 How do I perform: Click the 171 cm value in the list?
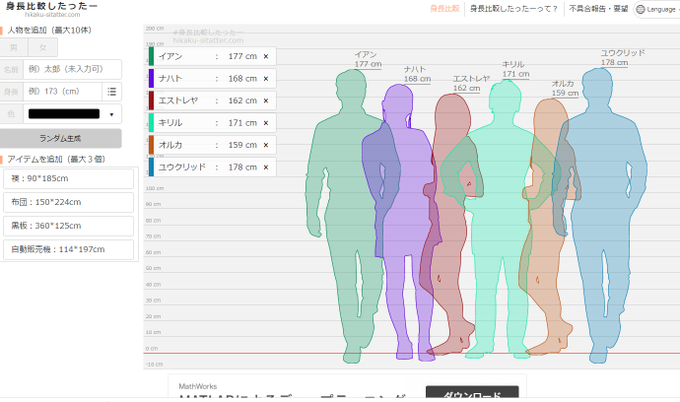pos(243,123)
